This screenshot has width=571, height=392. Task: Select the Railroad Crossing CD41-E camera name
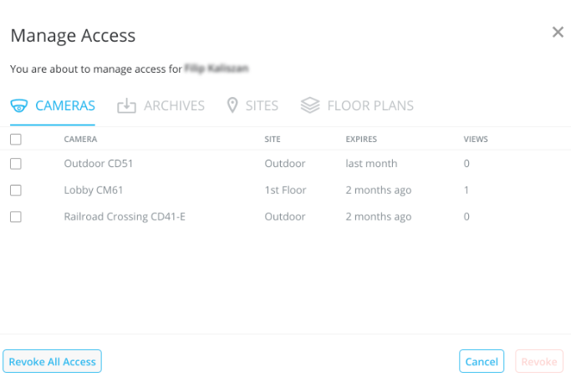point(125,217)
